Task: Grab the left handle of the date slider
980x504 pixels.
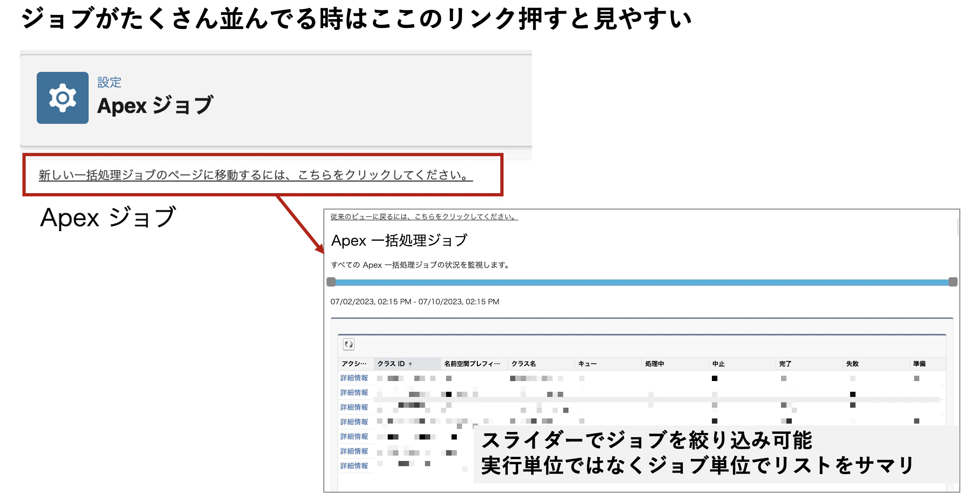Action: pos(331,282)
